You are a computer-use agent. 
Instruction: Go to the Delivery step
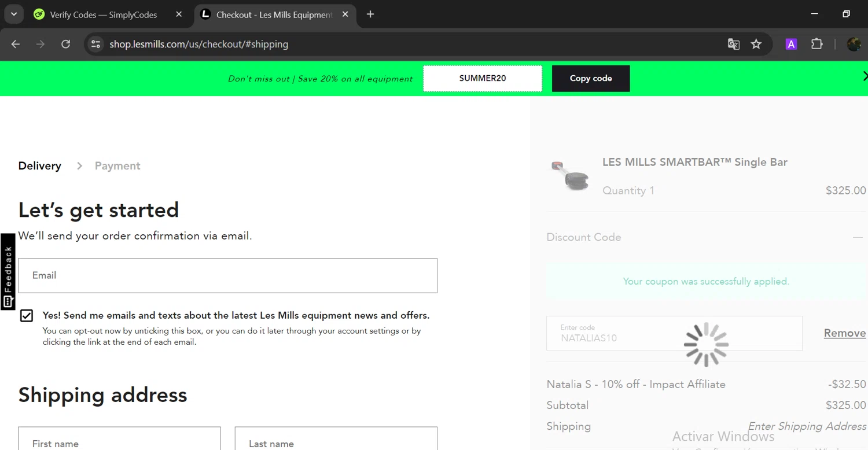39,166
